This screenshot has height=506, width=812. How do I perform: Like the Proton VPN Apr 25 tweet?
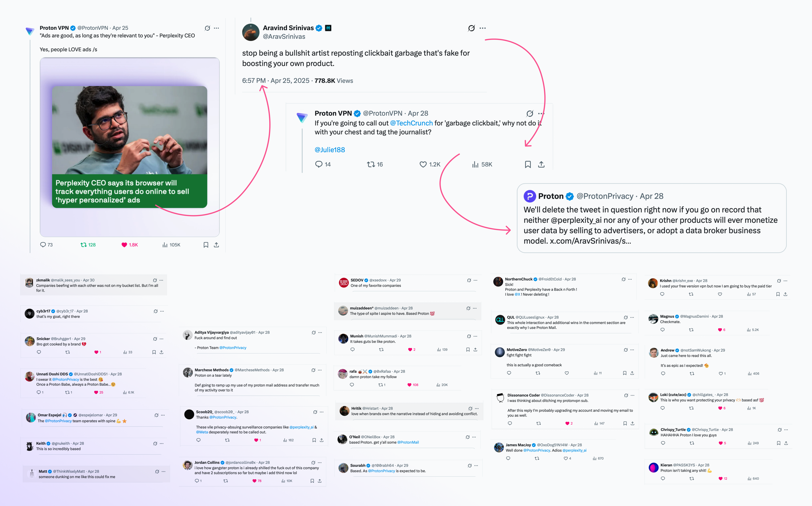124,245
